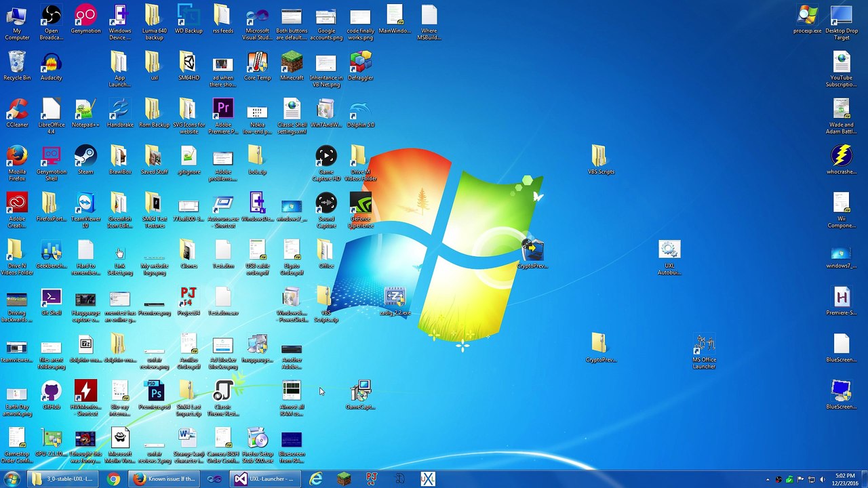Open the Genymotion desktop shortcut
The width and height of the screenshot is (868, 488).
click(85, 20)
